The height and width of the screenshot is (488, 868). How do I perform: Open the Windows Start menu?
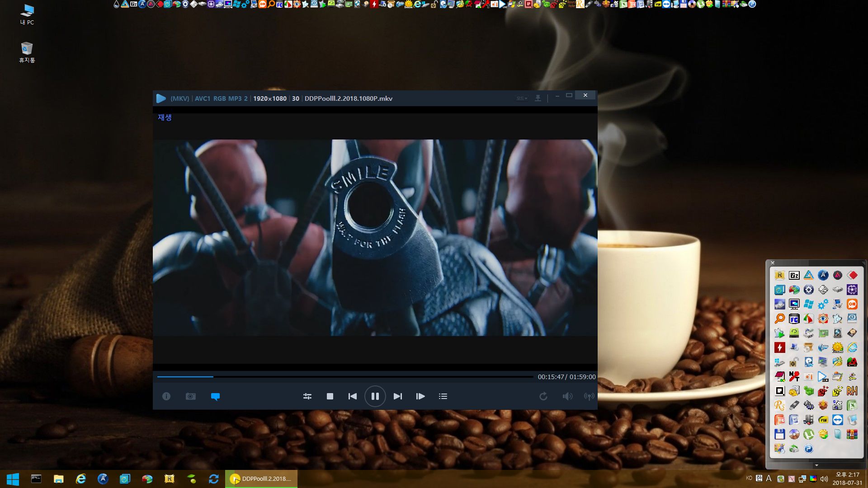13,479
